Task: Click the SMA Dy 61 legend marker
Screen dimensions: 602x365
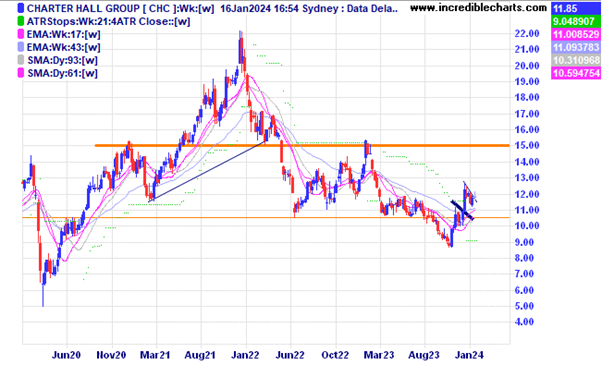Action: point(21,73)
